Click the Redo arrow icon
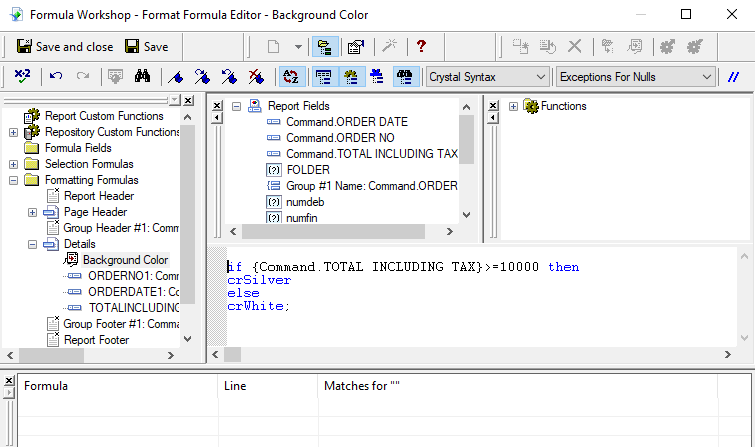The height and width of the screenshot is (447, 755). (83, 77)
